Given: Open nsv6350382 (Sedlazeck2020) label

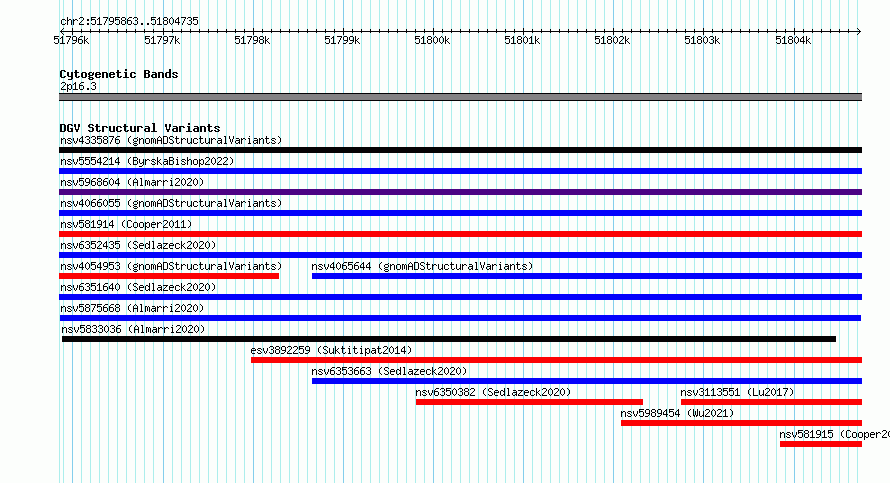Looking at the screenshot, I should tap(493, 392).
